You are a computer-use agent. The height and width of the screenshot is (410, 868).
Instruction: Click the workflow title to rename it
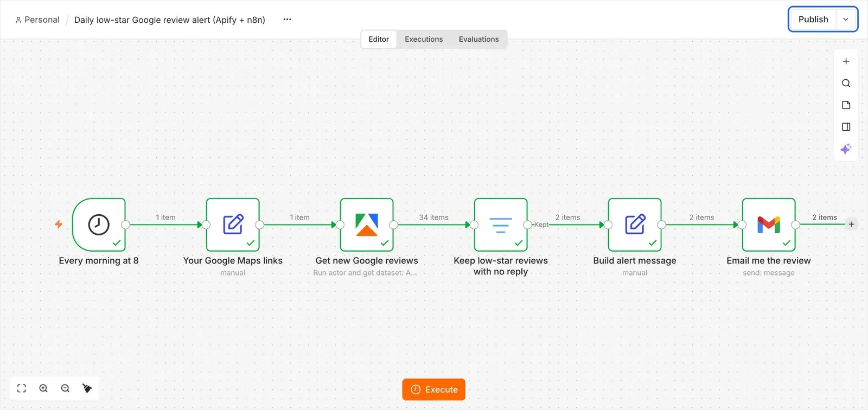(x=170, y=20)
